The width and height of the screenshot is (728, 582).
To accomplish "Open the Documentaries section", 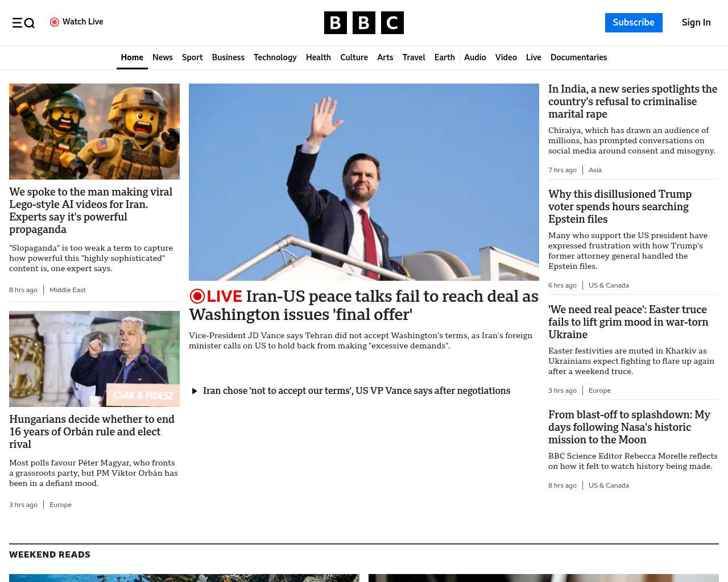I will 578,57.
